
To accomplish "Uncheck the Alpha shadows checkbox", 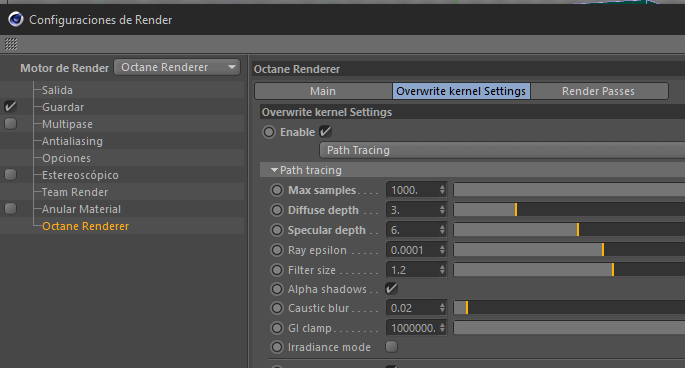I will point(391,288).
